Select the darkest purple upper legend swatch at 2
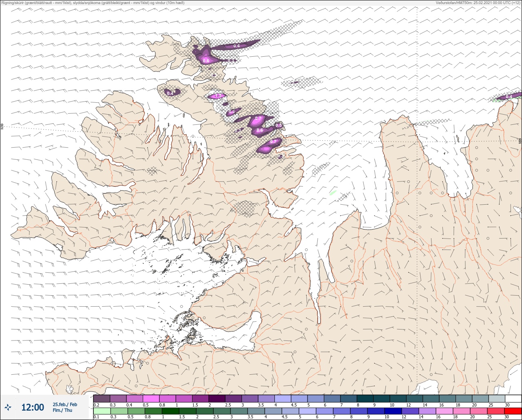Screen dimensions: 522x420 point(217,398)
